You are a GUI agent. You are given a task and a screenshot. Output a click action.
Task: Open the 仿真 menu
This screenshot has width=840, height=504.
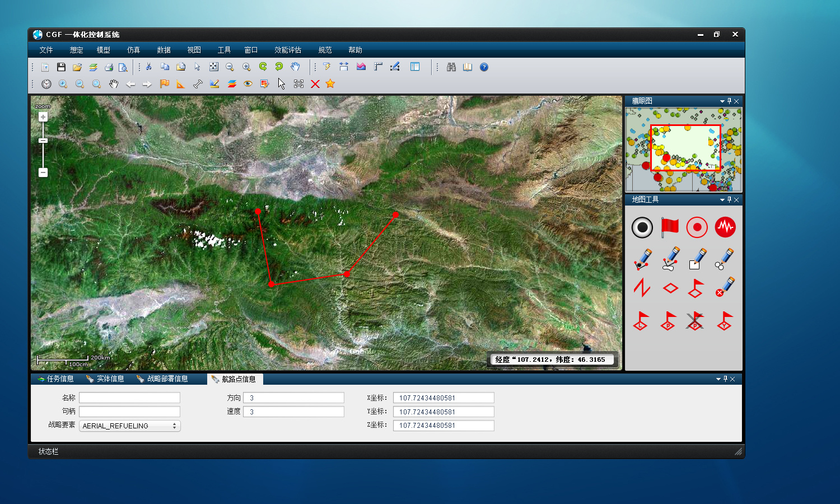133,50
